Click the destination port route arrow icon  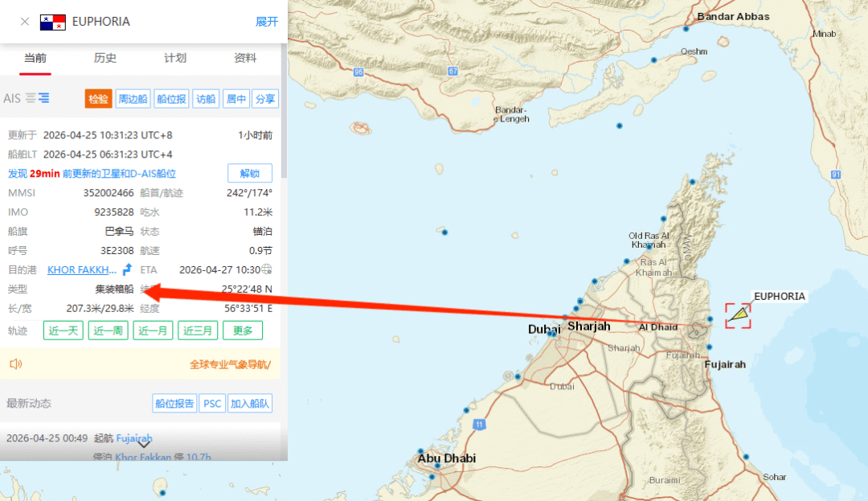[x=127, y=269]
